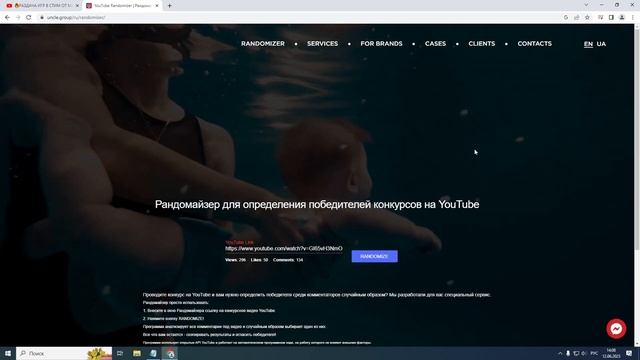Open Windows notification center

(629, 353)
